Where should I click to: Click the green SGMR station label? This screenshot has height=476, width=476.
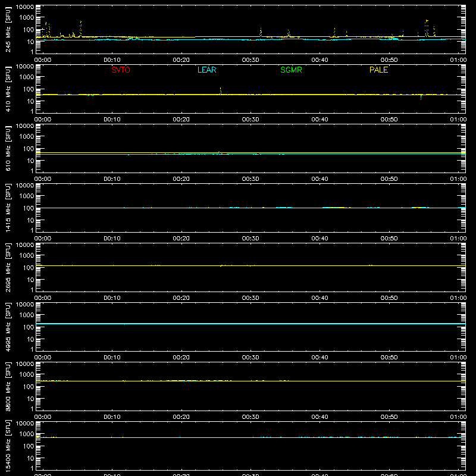(x=291, y=70)
